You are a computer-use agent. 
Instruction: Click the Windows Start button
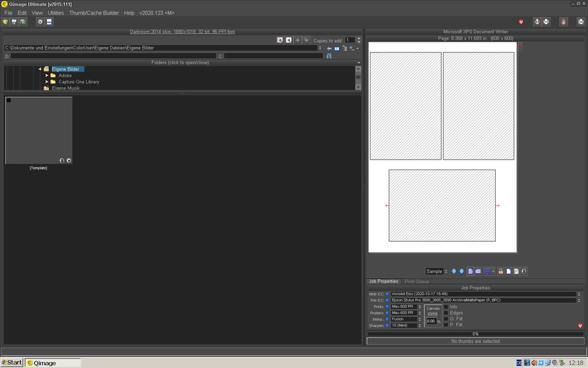point(12,363)
